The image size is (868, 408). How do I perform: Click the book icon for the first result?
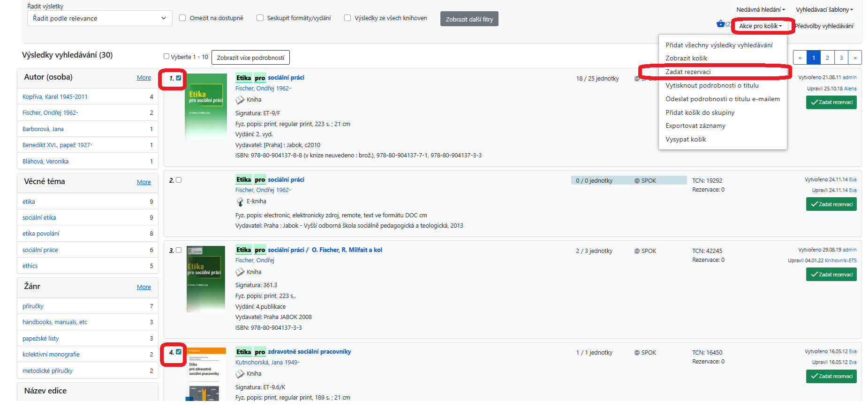240,100
